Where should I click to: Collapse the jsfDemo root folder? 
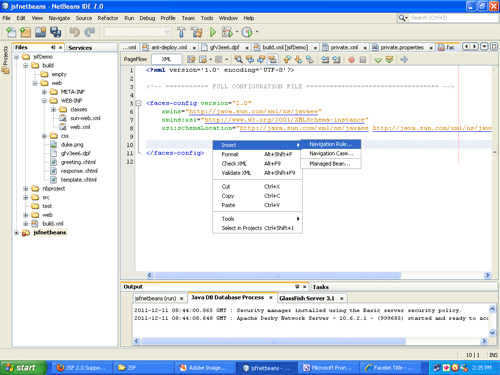point(16,57)
